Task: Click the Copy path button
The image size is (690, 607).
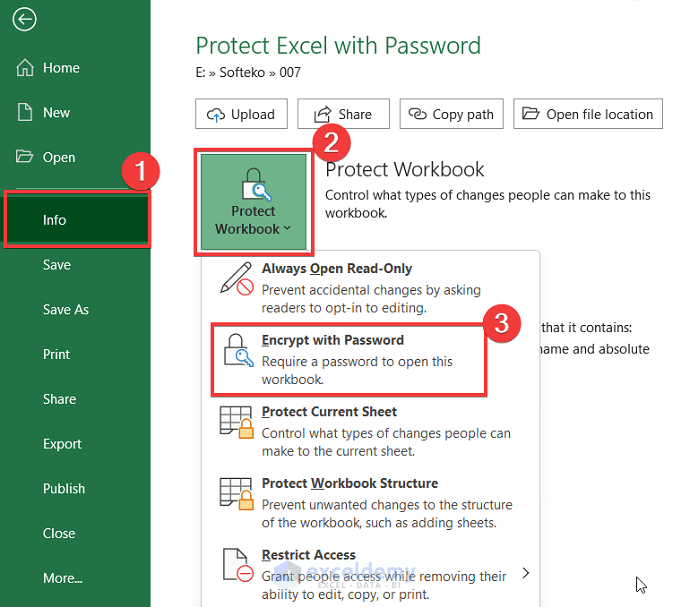Action: pyautogui.click(x=451, y=114)
